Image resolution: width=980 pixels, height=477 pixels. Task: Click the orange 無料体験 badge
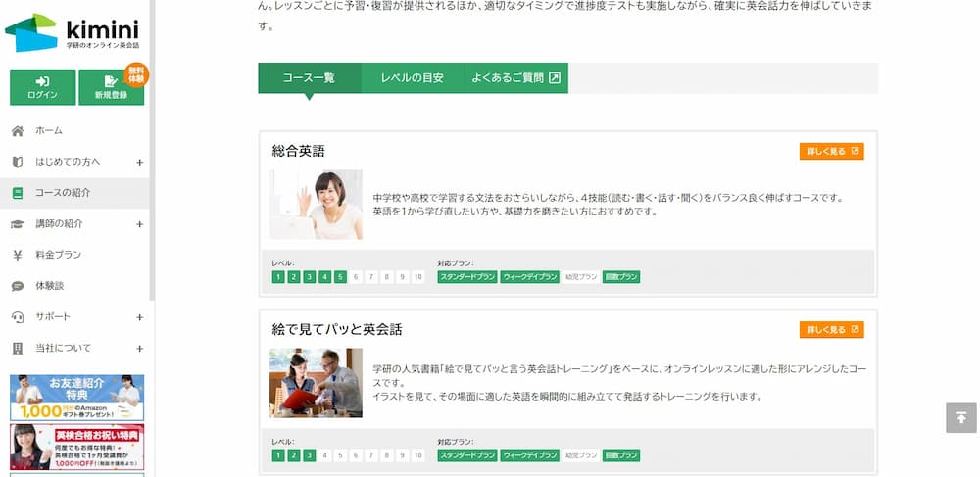[x=137, y=74]
